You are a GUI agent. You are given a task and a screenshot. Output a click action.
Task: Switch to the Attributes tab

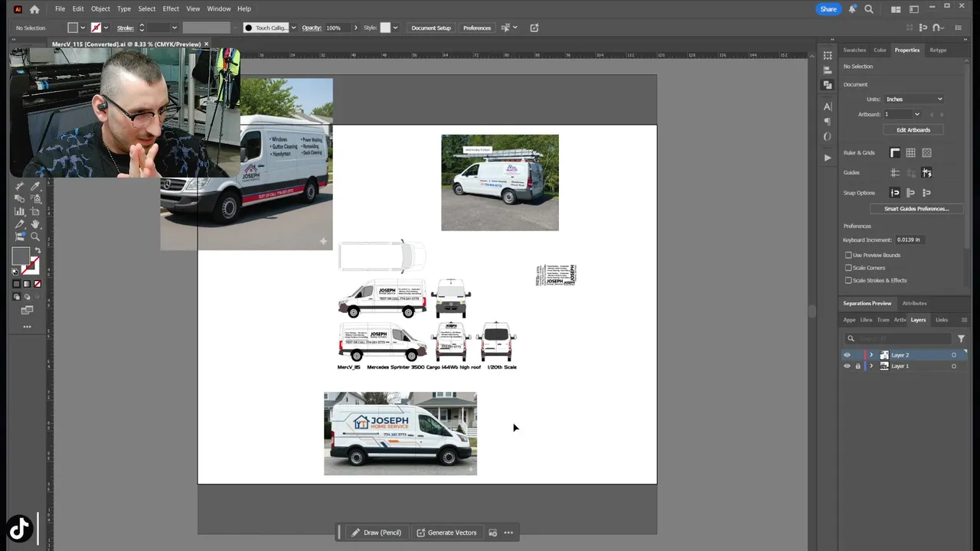coord(914,303)
